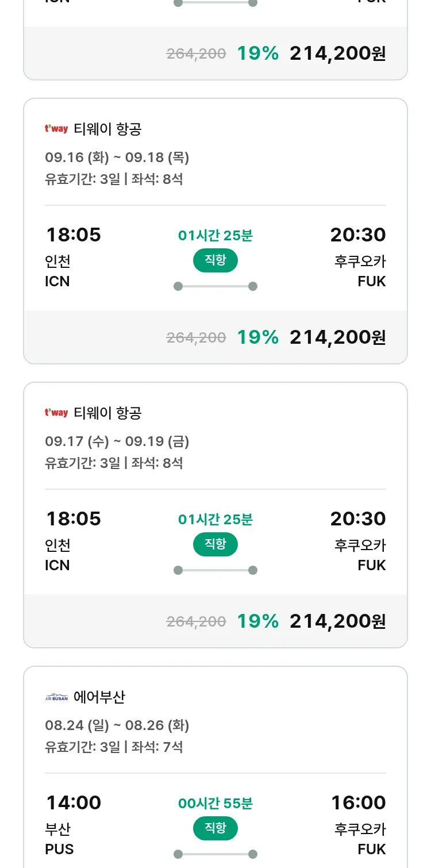This screenshot has width=431, height=868.
Task: Tap the 214,200원 price in the topmost card
Action: pyautogui.click(x=337, y=53)
